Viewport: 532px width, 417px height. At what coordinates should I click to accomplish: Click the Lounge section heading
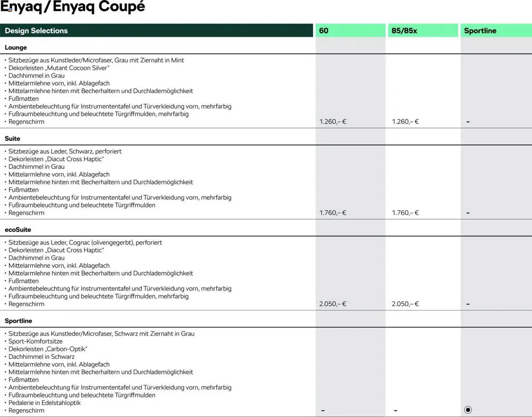(x=16, y=47)
